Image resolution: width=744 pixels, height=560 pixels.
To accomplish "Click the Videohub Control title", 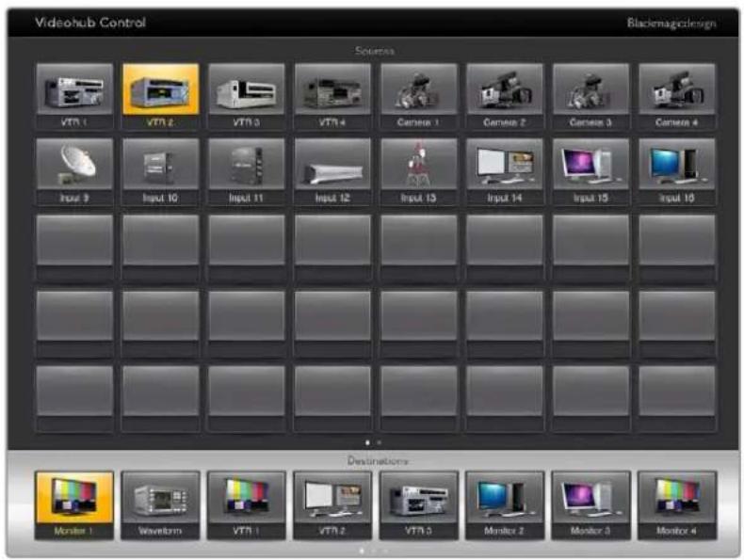I will pyautogui.click(x=90, y=23).
